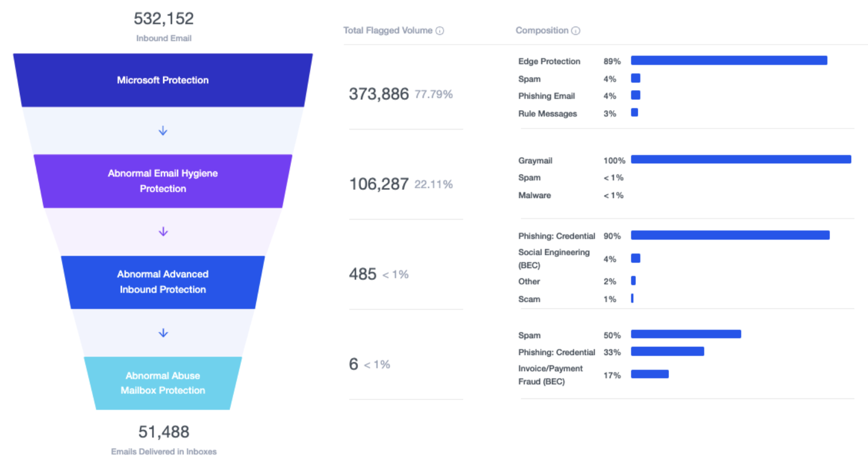The height and width of the screenshot is (469, 868).
Task: Click the 106,287 flagged volume value
Action: click(379, 184)
